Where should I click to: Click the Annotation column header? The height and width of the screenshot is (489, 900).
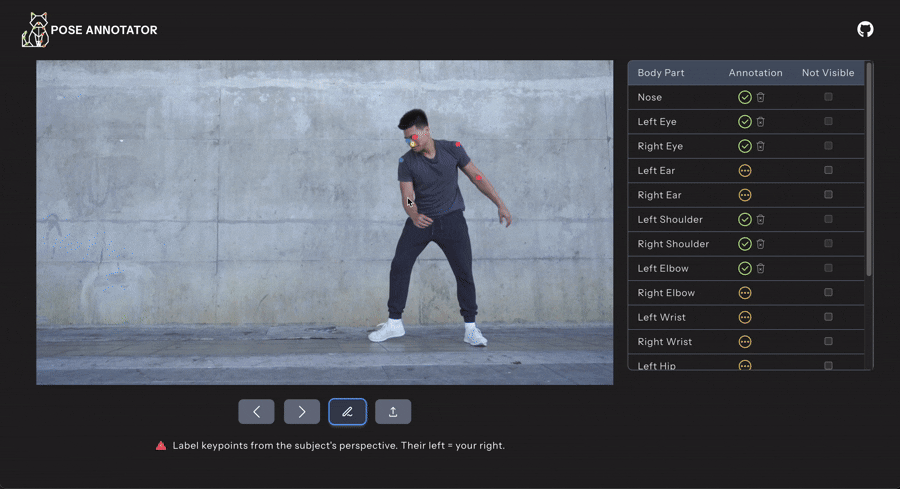tap(755, 73)
